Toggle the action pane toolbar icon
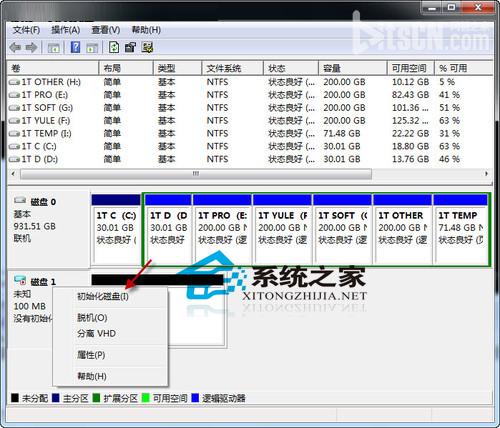Screen dimensions: 500x428 (x=92, y=48)
